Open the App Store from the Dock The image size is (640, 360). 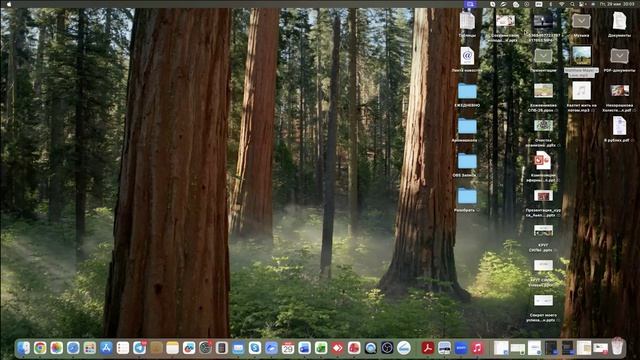coord(106,348)
